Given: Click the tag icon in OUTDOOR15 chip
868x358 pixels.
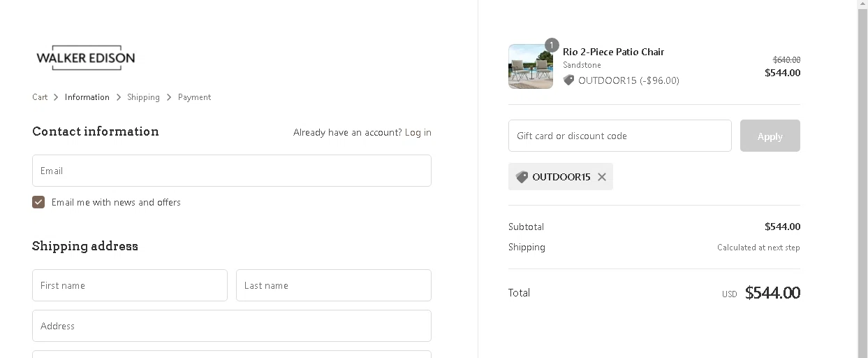Looking at the screenshot, I should [x=522, y=177].
